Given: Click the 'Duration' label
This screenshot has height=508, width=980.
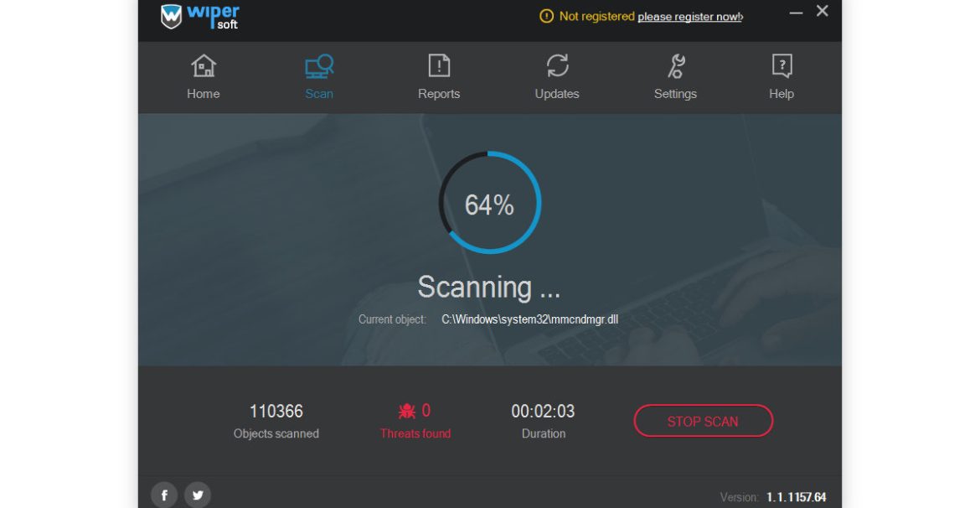Looking at the screenshot, I should (x=544, y=433).
